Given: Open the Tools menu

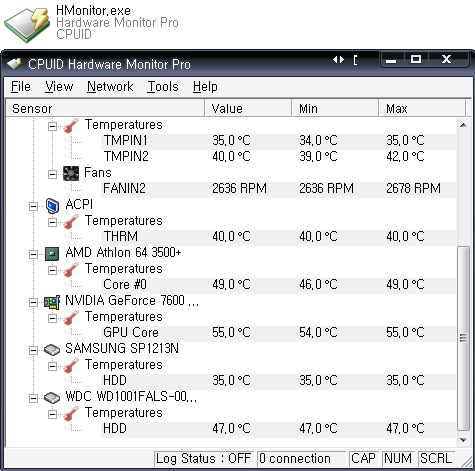Looking at the screenshot, I should pos(163,87).
